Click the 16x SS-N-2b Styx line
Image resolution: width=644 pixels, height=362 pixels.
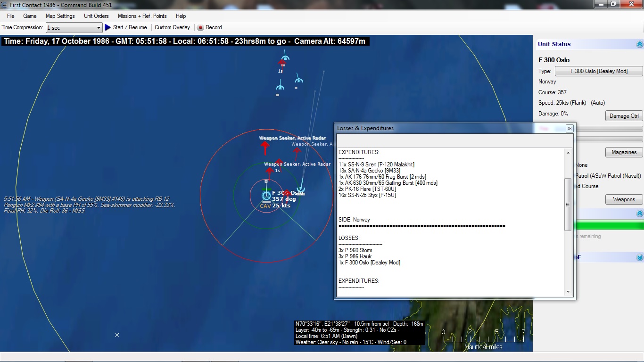367,195
